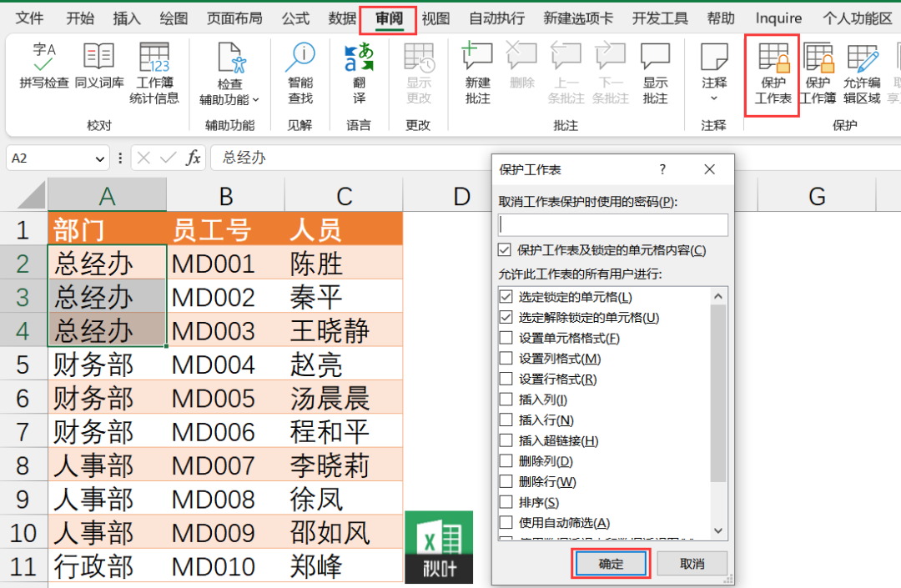Select column B header
Image resolution: width=901 pixels, height=588 pixels.
click(x=226, y=196)
